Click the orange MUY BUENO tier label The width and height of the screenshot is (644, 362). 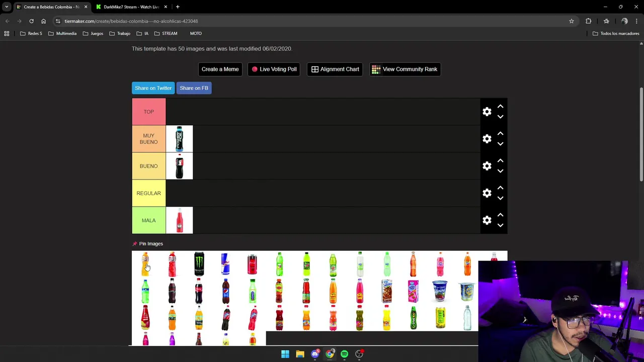pyautogui.click(x=148, y=139)
